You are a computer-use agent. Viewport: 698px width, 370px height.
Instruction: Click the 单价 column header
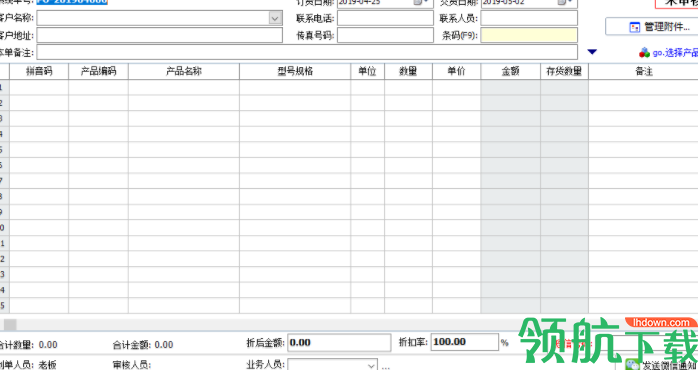tap(457, 72)
